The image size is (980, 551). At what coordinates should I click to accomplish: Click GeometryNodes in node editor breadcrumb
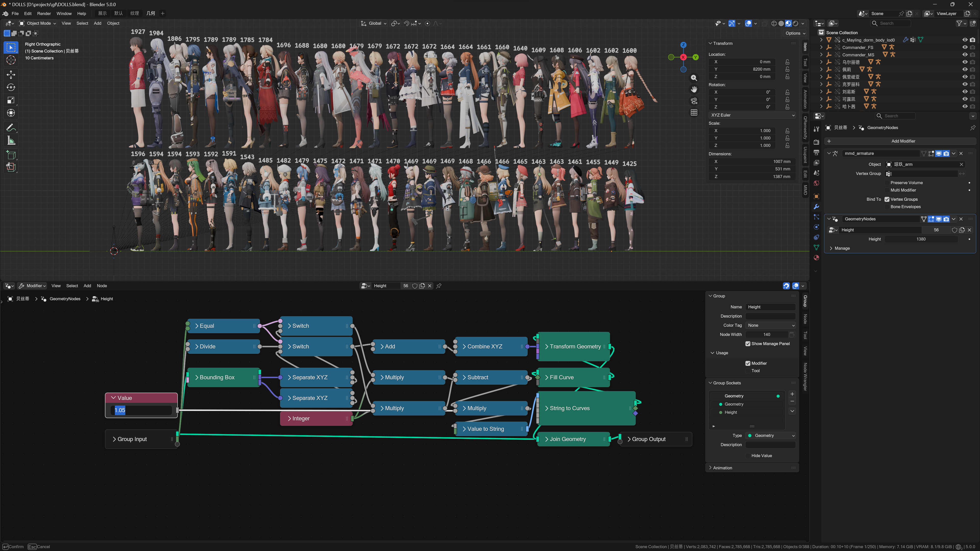point(65,299)
